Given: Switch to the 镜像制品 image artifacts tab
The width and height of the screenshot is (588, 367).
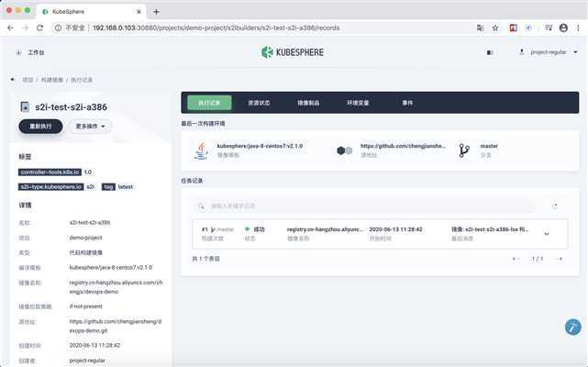Looking at the screenshot, I should click(308, 103).
